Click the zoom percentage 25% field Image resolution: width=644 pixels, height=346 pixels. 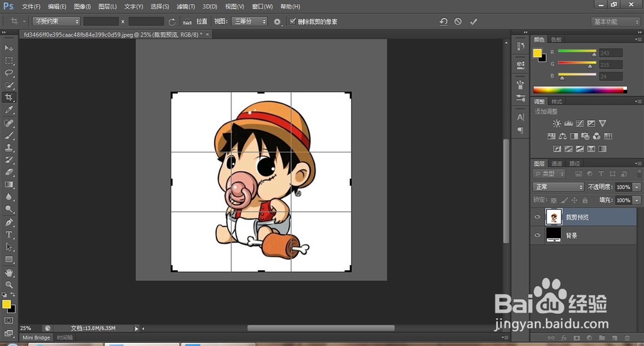pyautogui.click(x=26, y=329)
